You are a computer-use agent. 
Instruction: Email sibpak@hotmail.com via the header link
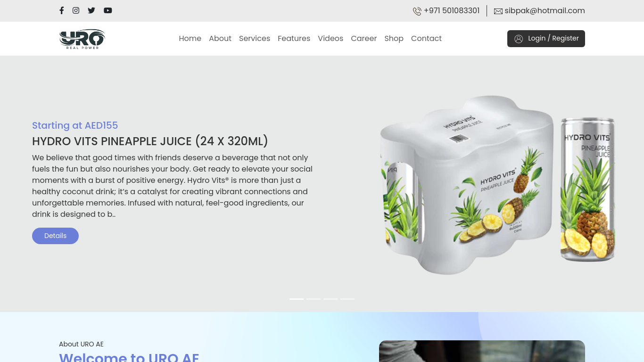545,11
